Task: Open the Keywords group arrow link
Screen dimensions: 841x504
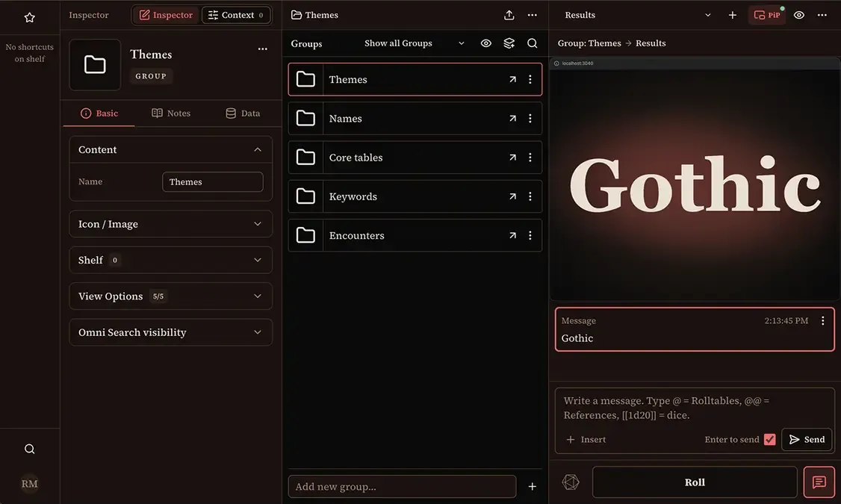Action: pos(513,197)
